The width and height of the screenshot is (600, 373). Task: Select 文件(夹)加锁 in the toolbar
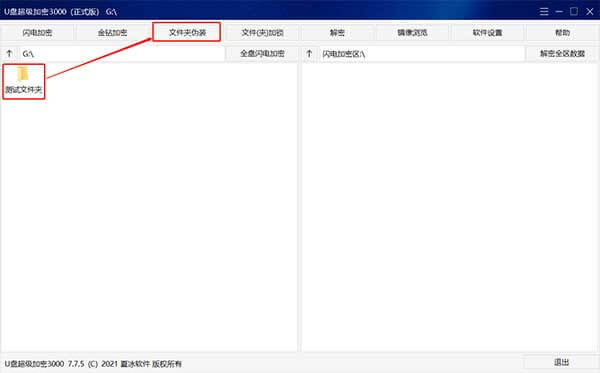(x=262, y=33)
